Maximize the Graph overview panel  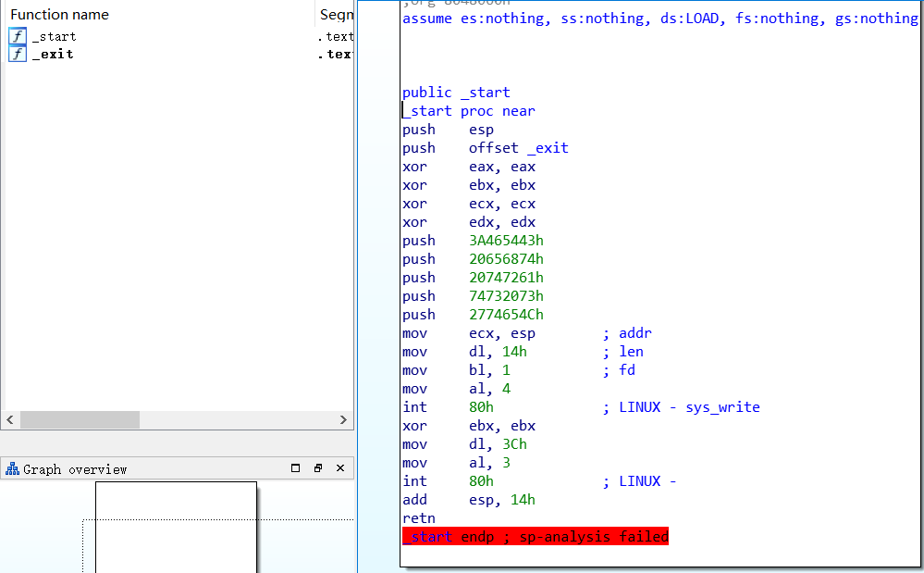point(296,468)
